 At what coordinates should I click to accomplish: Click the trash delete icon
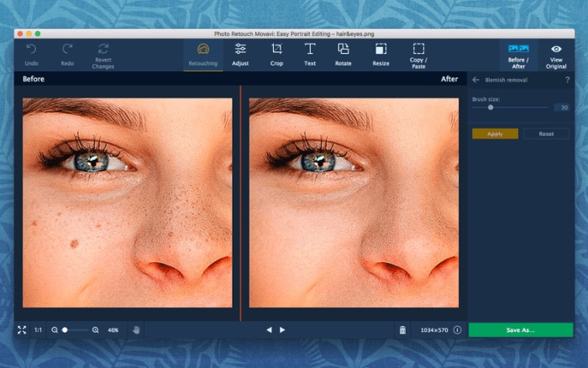click(402, 330)
